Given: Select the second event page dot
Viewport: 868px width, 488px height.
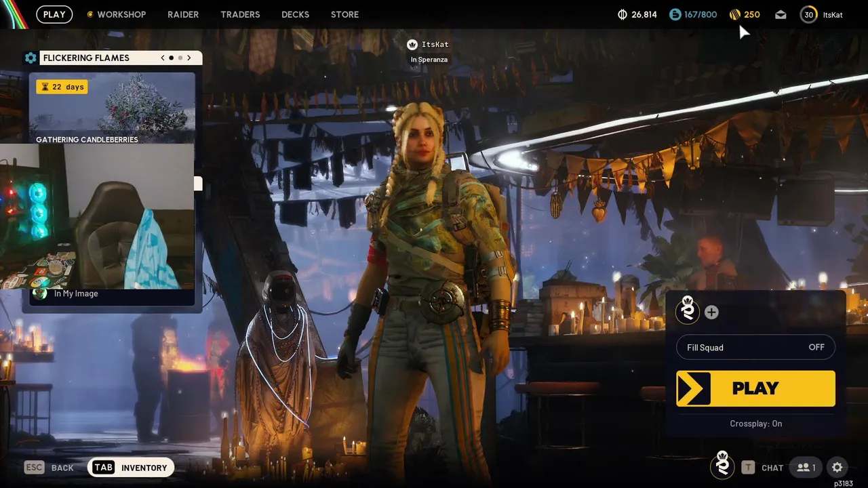Looking at the screenshot, I should pos(180,58).
